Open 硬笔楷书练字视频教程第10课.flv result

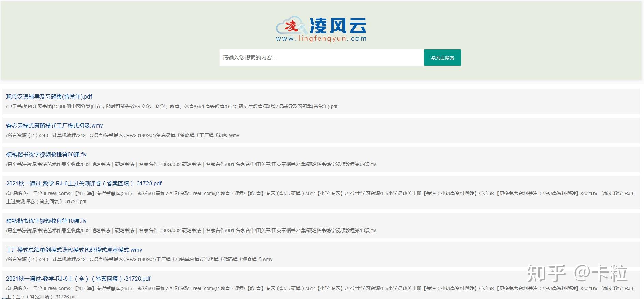point(46,221)
